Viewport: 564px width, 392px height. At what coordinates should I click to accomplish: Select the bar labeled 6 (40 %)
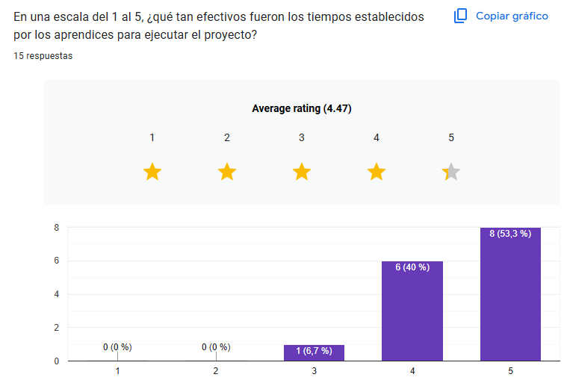pyautogui.click(x=412, y=314)
